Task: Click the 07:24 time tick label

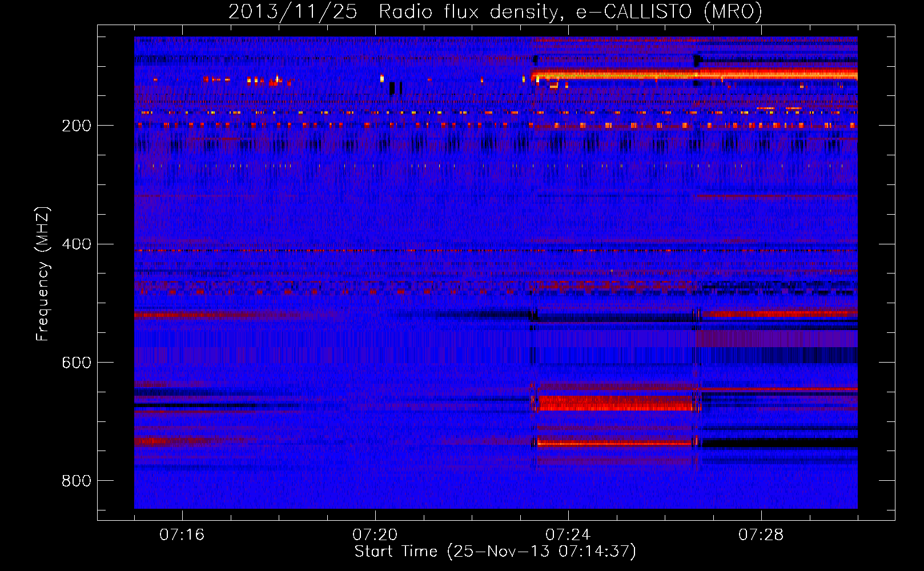Action: [x=568, y=535]
